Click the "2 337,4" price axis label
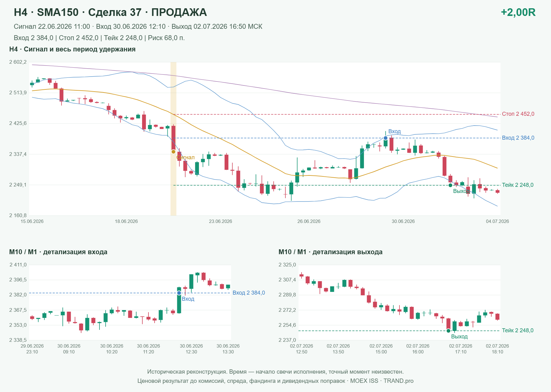The image size is (551, 392). (x=18, y=154)
